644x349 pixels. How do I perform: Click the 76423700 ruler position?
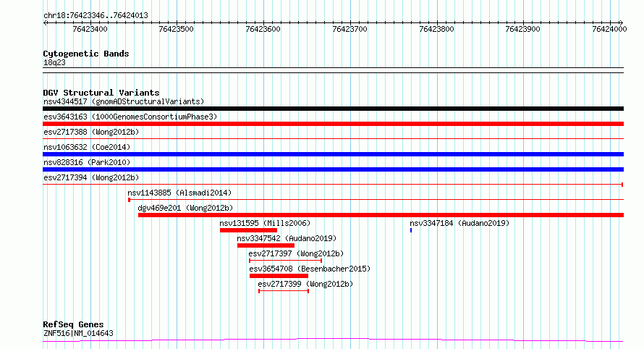[x=350, y=29]
